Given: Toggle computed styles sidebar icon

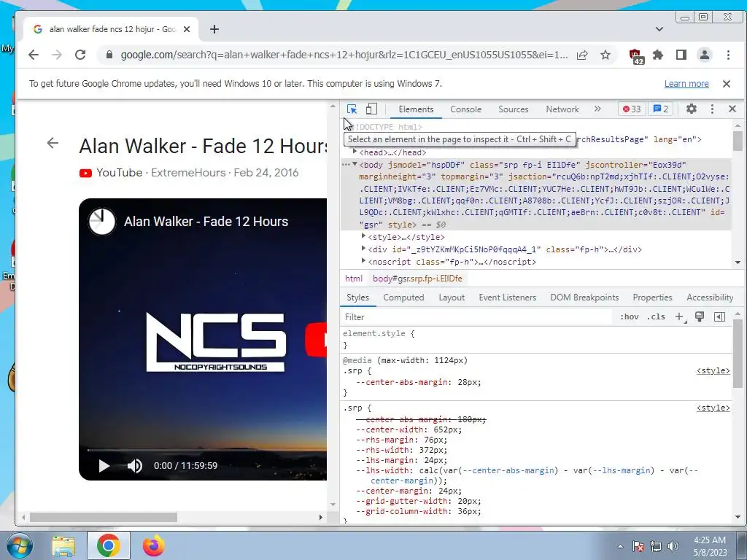Looking at the screenshot, I should point(720,316).
